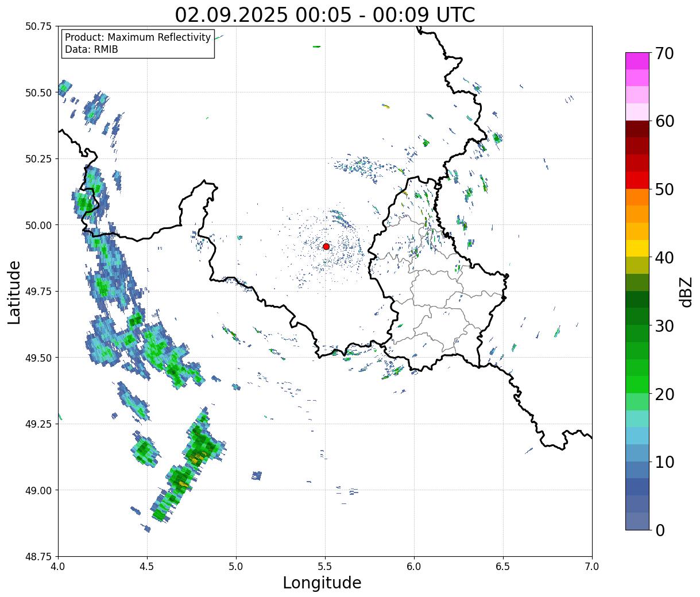Click latitude tick label 49.00
The image size is (700, 597).
click(38, 490)
